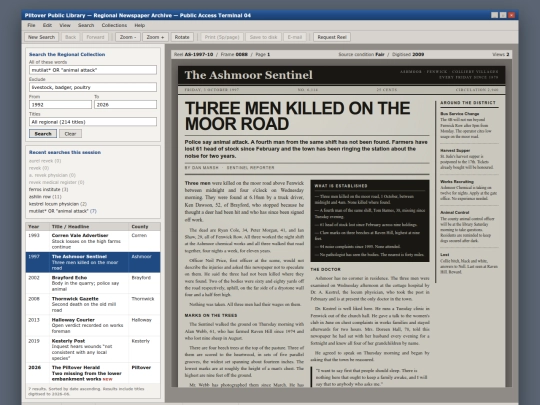Open the Titles 'All regional (214 titles)' selector

[x=93, y=122]
